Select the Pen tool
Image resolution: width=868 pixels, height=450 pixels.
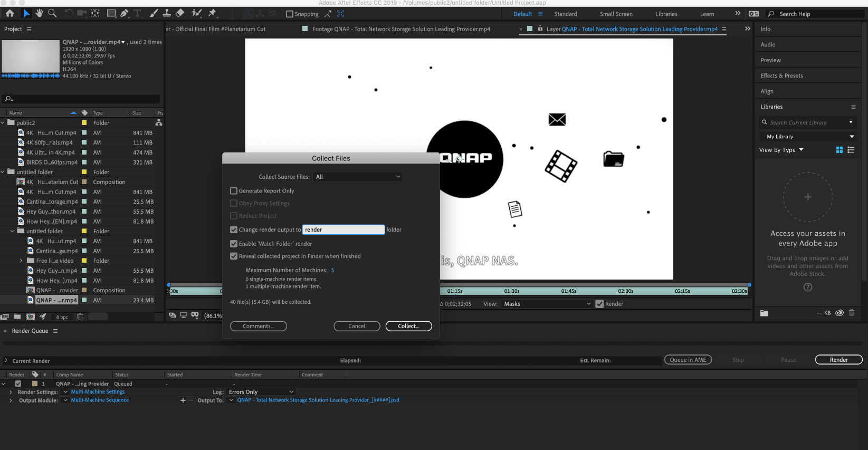[125, 13]
